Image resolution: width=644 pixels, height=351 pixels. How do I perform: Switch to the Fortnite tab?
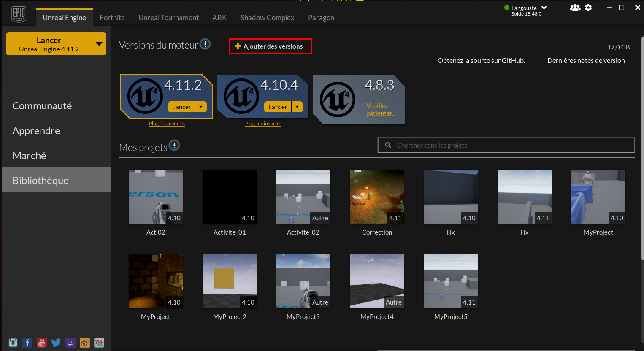[x=112, y=18]
